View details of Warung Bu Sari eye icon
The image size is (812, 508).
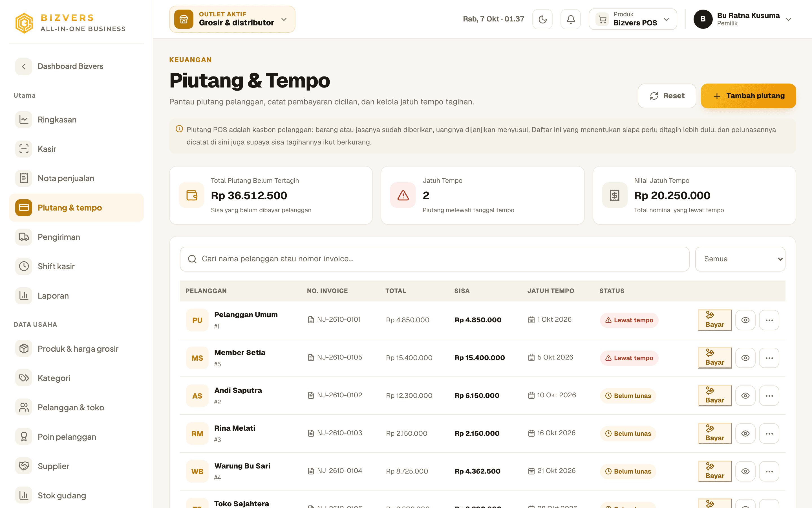(x=745, y=471)
